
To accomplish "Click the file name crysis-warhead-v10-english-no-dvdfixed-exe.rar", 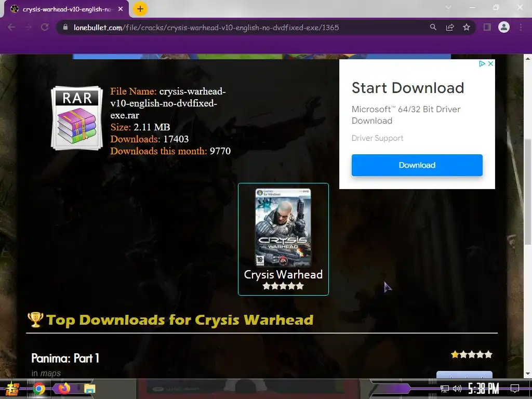I will [x=168, y=103].
